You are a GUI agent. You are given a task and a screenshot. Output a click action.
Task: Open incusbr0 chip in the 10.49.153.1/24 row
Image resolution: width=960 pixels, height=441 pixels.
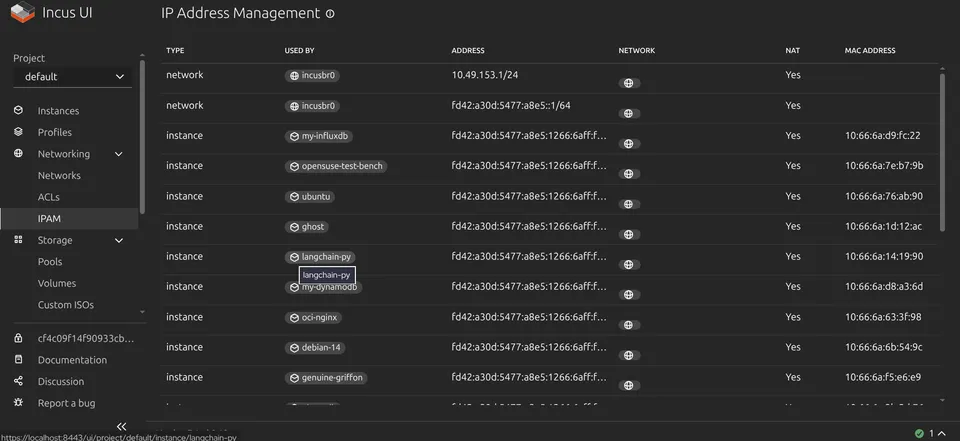(312, 76)
